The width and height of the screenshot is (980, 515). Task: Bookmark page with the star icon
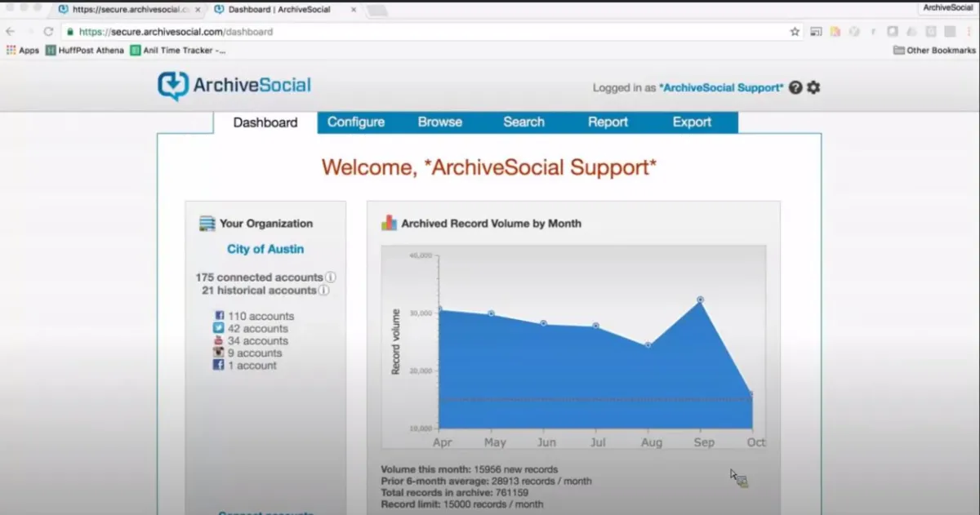click(x=795, y=32)
